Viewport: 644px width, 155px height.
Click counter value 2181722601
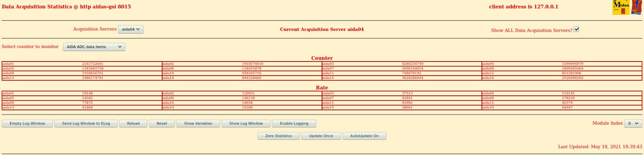[93, 64]
